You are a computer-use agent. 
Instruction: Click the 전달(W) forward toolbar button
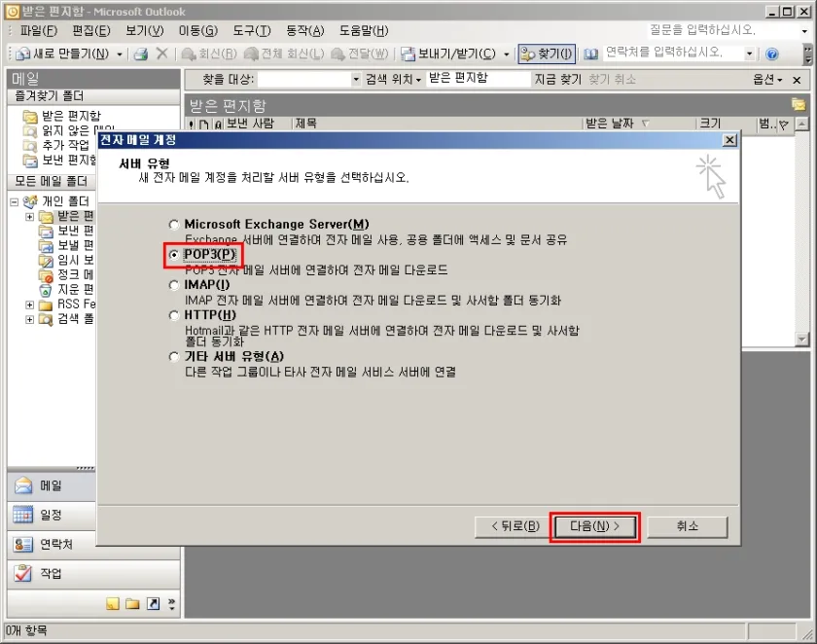(x=360, y=54)
